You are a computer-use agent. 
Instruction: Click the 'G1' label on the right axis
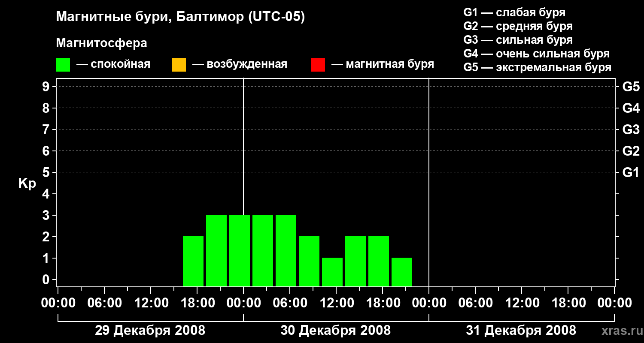[x=631, y=172]
